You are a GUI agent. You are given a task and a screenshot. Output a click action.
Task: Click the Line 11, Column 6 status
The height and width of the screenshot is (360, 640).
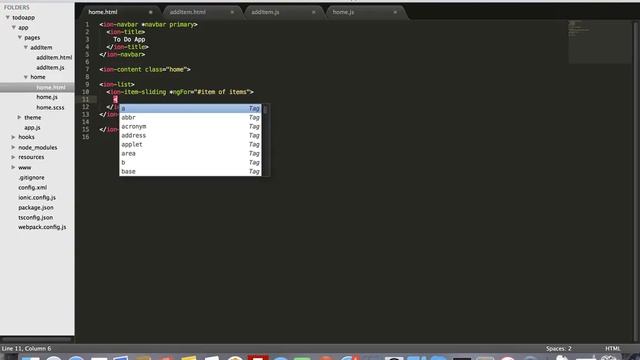(x=27, y=349)
